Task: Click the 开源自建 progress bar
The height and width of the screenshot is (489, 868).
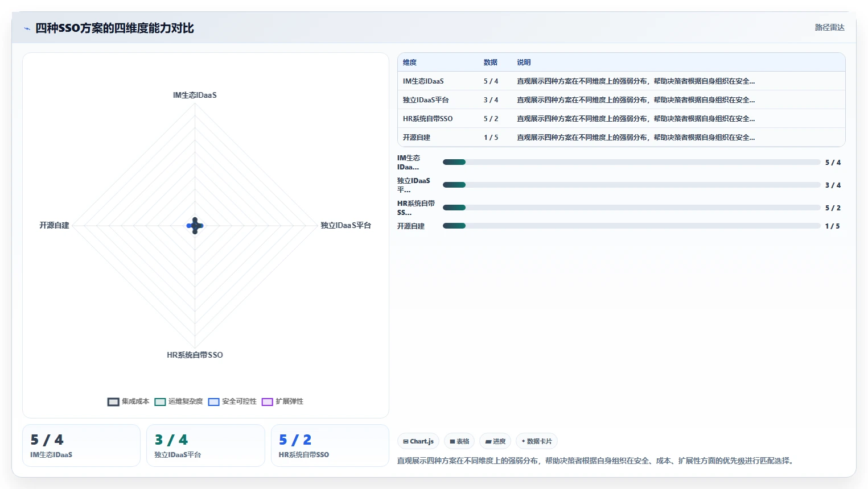Action: tap(632, 226)
